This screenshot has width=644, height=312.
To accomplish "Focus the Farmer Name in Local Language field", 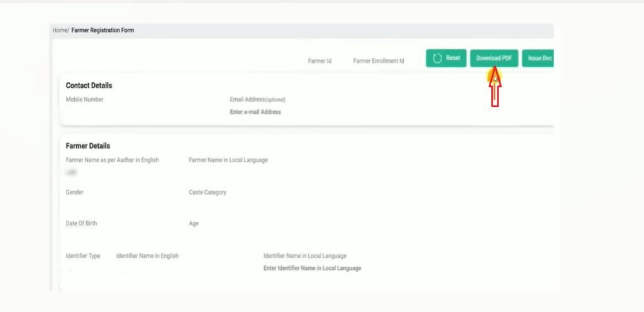I will pyautogui.click(x=228, y=172).
